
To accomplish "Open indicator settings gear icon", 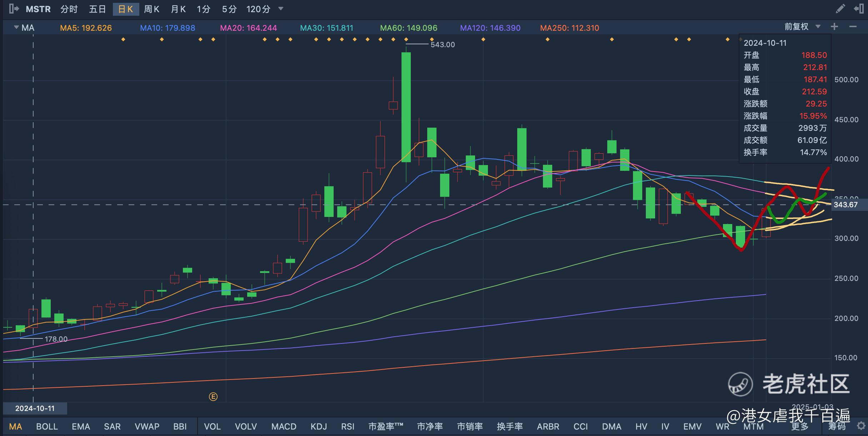I will pos(861,426).
